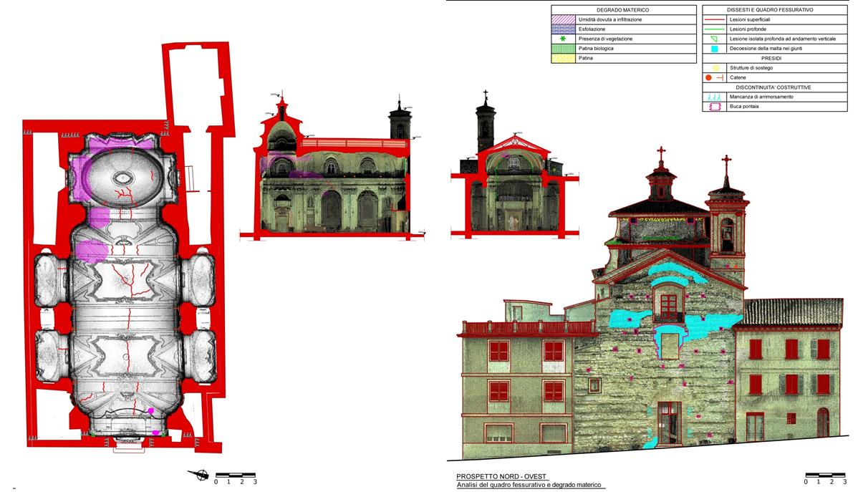Click the orange Catene dot symbol
Viewport: 868px width, 492px height.
coord(708,77)
